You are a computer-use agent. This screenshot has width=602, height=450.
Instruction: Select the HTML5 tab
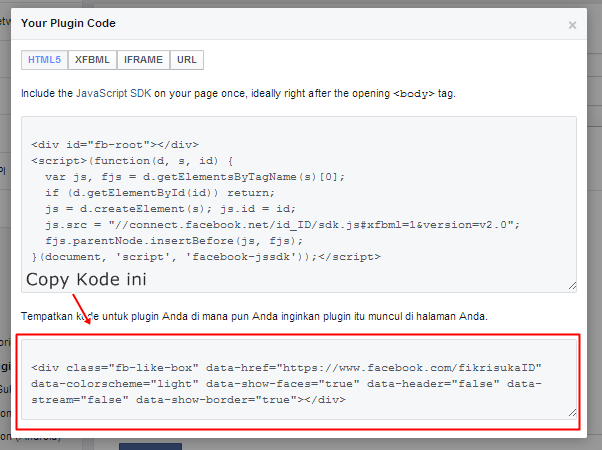(45, 60)
